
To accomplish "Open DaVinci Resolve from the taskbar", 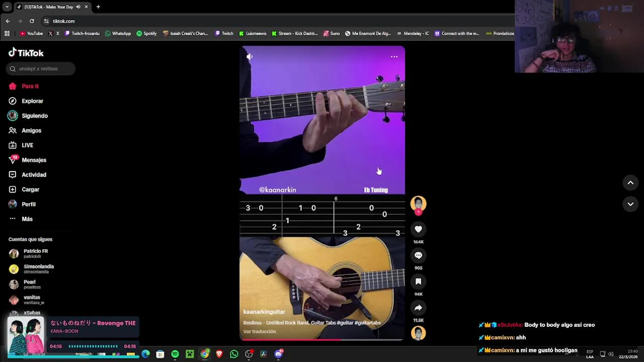I will pos(263,354).
